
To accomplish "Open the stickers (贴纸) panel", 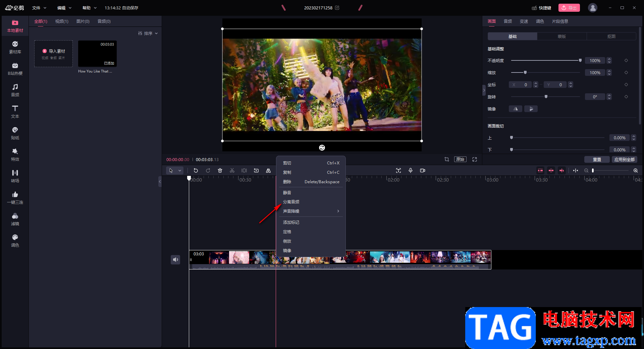I will pos(15,134).
